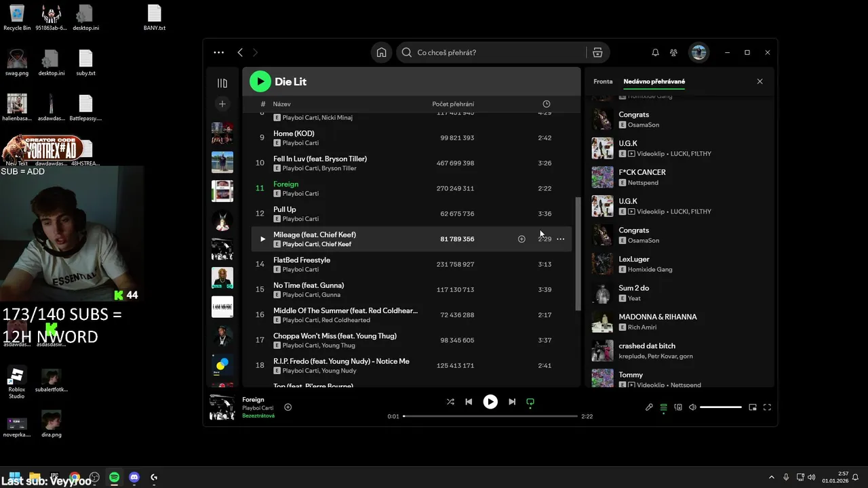Image resolution: width=868 pixels, height=488 pixels.
Task: Open Discord from the taskbar
Action: pyautogui.click(x=134, y=477)
